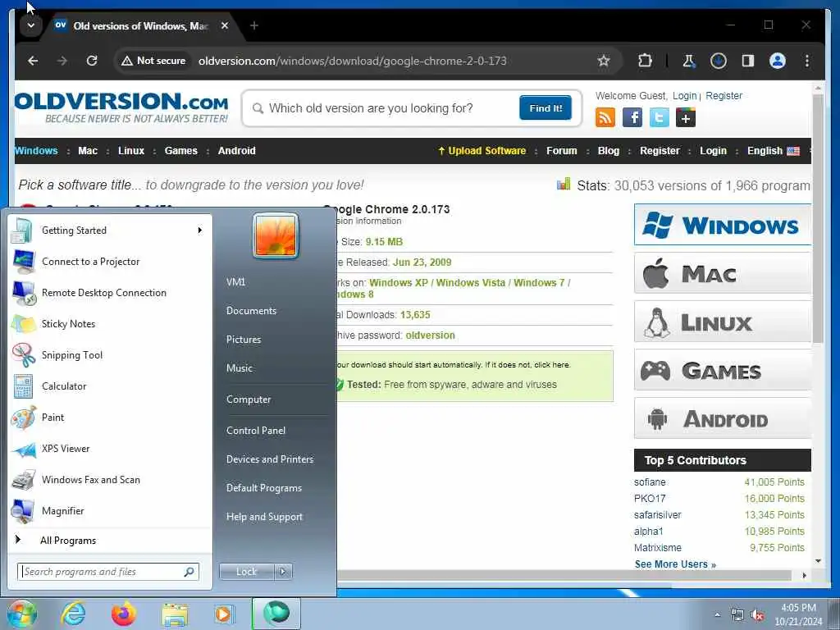The width and height of the screenshot is (840, 630).
Task: Open Documents from Start menu
Action: pos(251,311)
